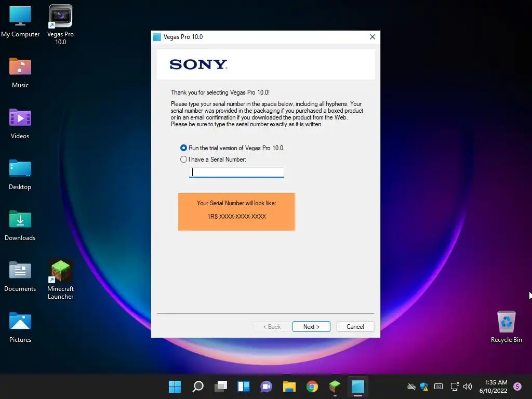Select the Recycle Bin icon
This screenshot has width=532, height=399.
(506, 327)
